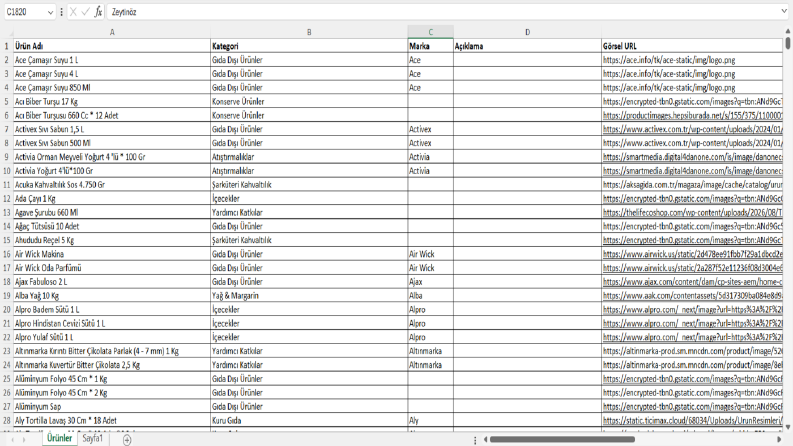
Task: Select the Ajax brand cell
Action: (x=430, y=282)
